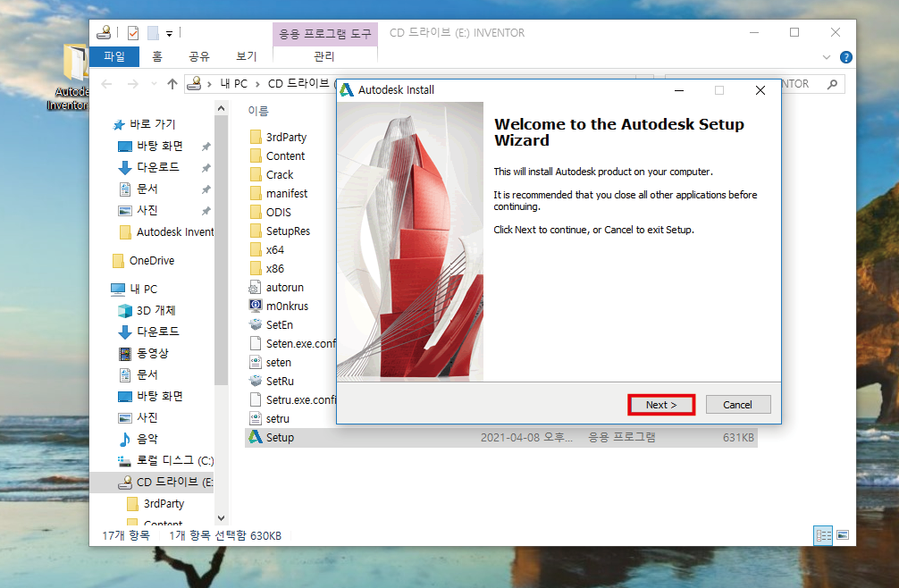Select the 관리 application tools tab
Screen dimensions: 899x588
pyautogui.click(x=323, y=56)
